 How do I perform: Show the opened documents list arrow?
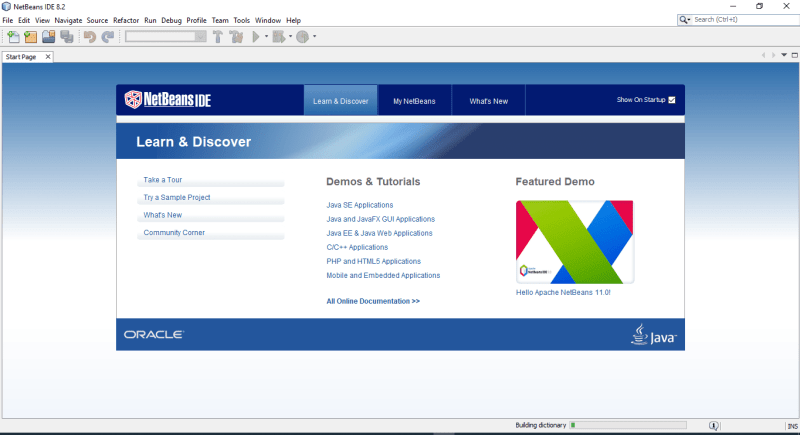point(784,55)
